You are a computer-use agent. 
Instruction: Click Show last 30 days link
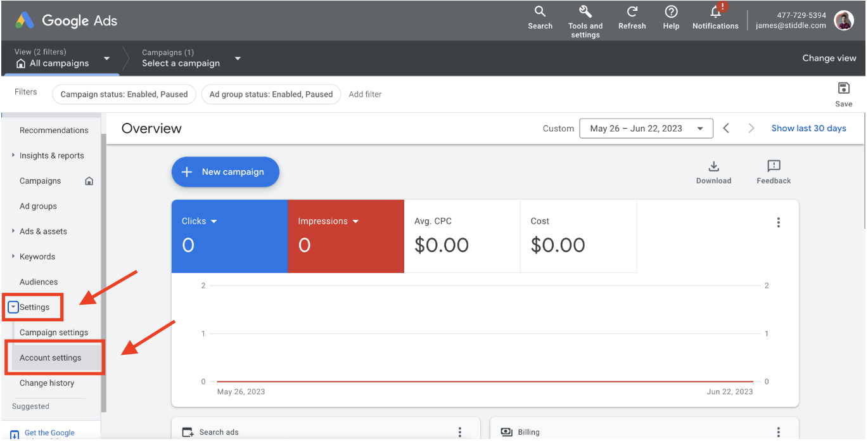coord(808,128)
